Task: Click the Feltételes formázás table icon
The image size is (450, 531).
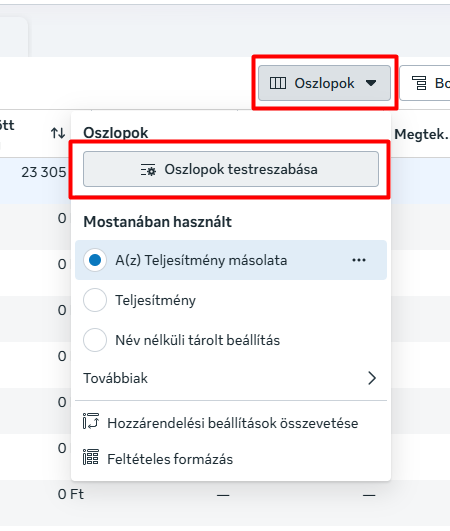Action: coord(91,457)
